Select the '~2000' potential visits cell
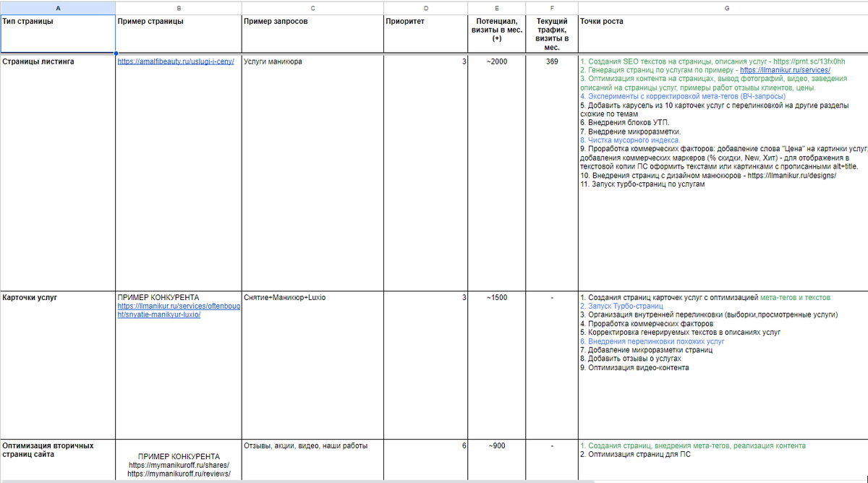868x483 pixels. coord(497,171)
